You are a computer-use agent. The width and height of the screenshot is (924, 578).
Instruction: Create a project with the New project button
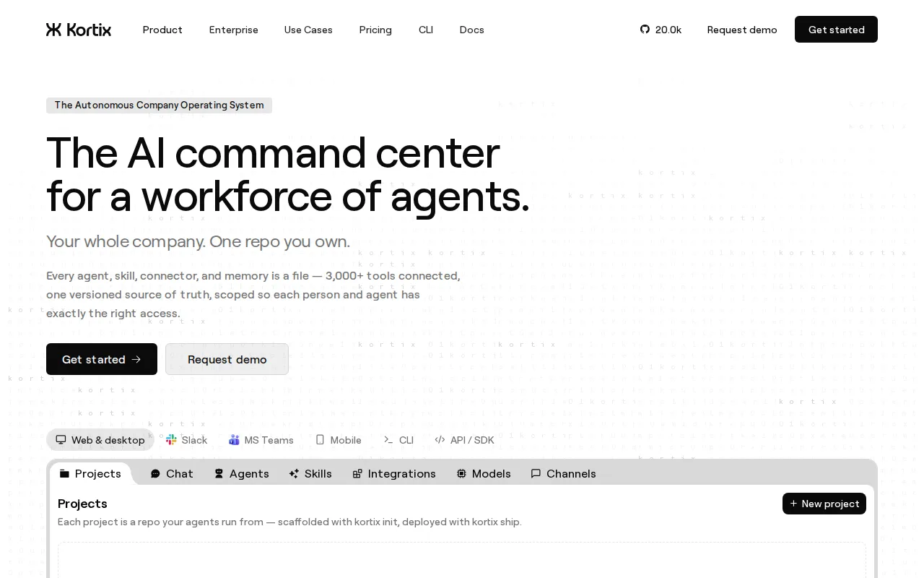tap(824, 504)
